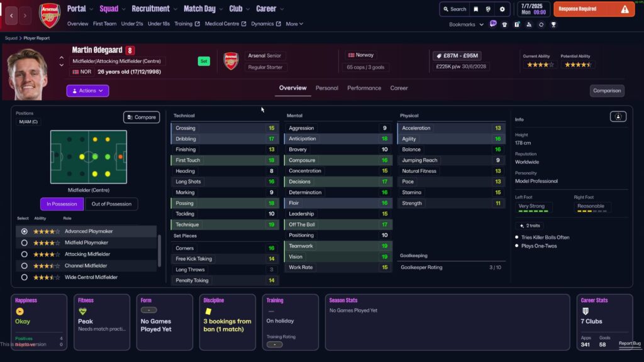The height and width of the screenshot is (362, 644).
Task: Click the 2 traits label
Action: click(x=530, y=226)
